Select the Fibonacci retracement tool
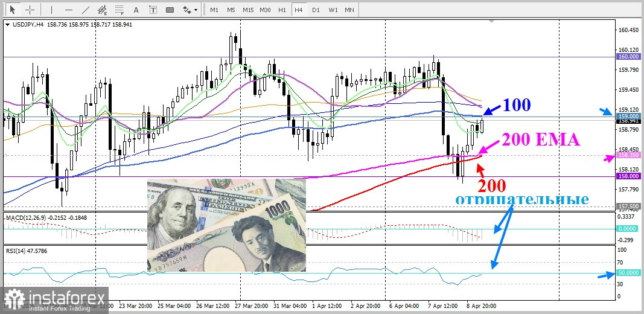Viewport: 644px width, 314px height. (120, 10)
